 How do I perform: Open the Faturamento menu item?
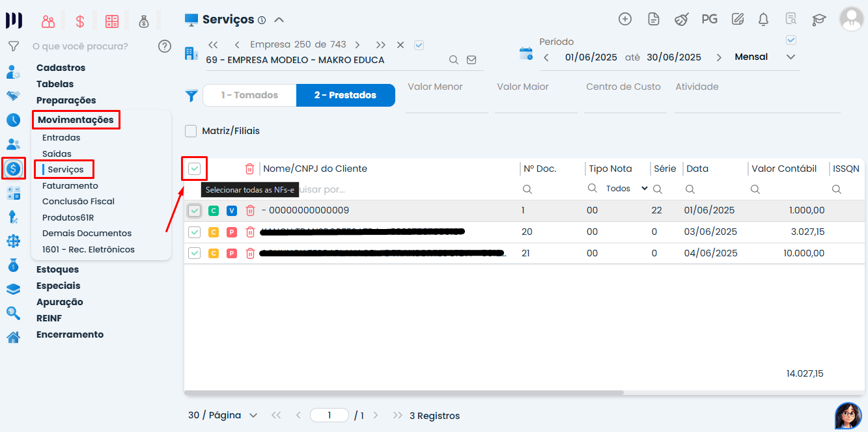(x=70, y=185)
